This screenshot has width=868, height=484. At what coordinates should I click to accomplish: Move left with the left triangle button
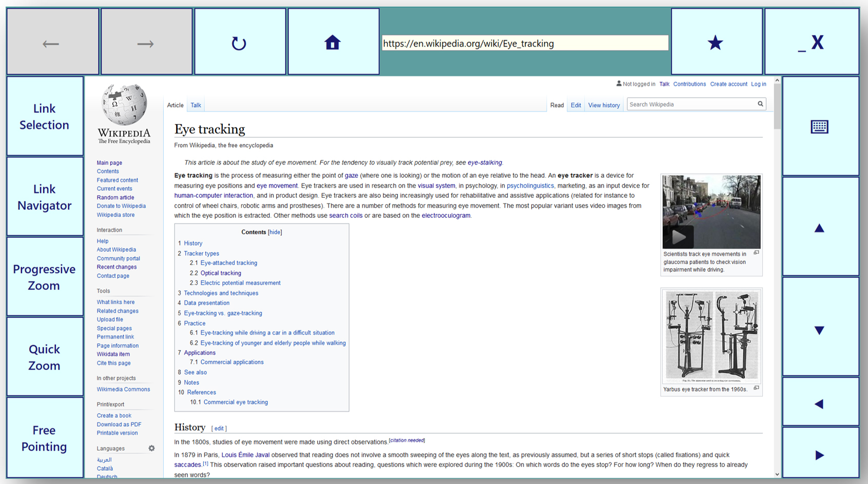(820, 402)
